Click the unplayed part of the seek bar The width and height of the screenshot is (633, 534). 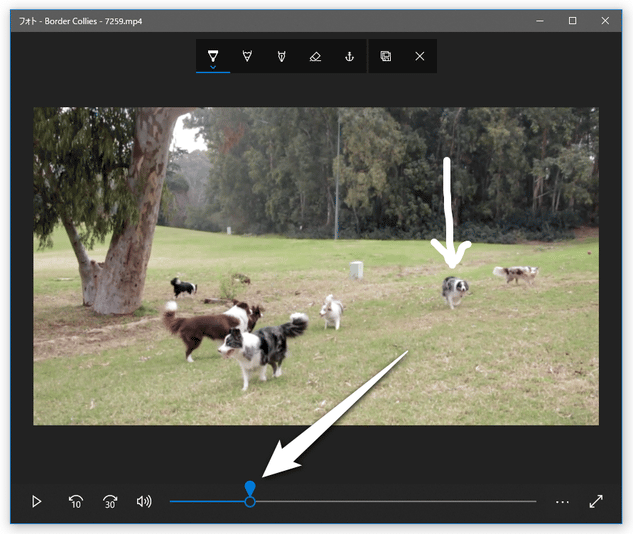(x=400, y=501)
